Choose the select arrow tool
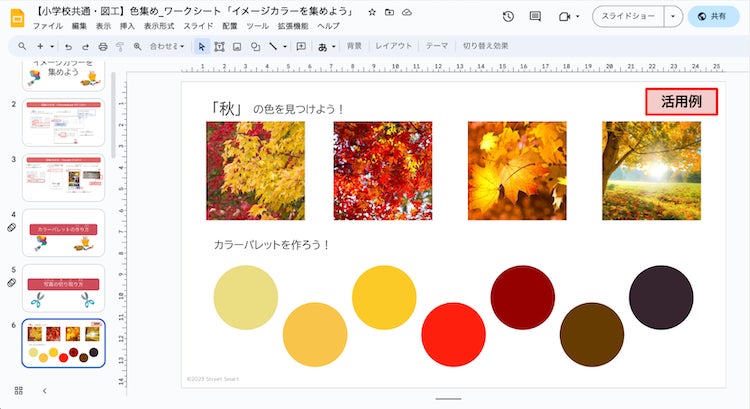This screenshot has width=750, height=409. click(x=201, y=46)
